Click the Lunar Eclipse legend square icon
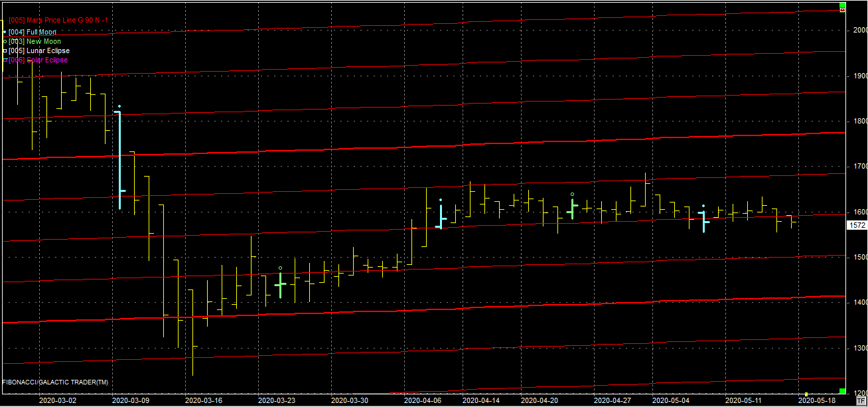868x407 pixels. point(5,50)
